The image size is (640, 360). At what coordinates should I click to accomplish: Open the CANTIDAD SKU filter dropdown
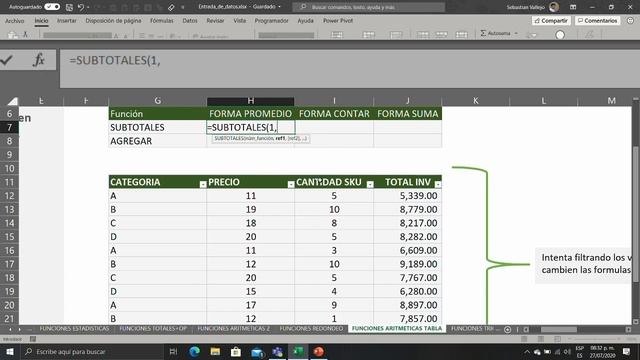370,184
